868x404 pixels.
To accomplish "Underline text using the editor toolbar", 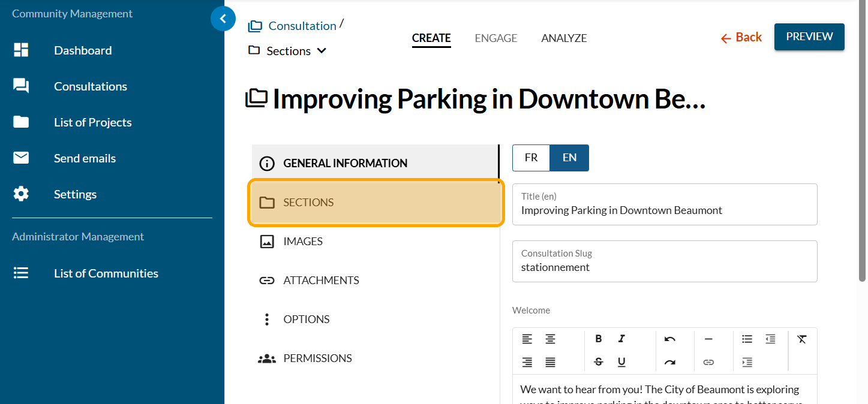I will [621, 362].
